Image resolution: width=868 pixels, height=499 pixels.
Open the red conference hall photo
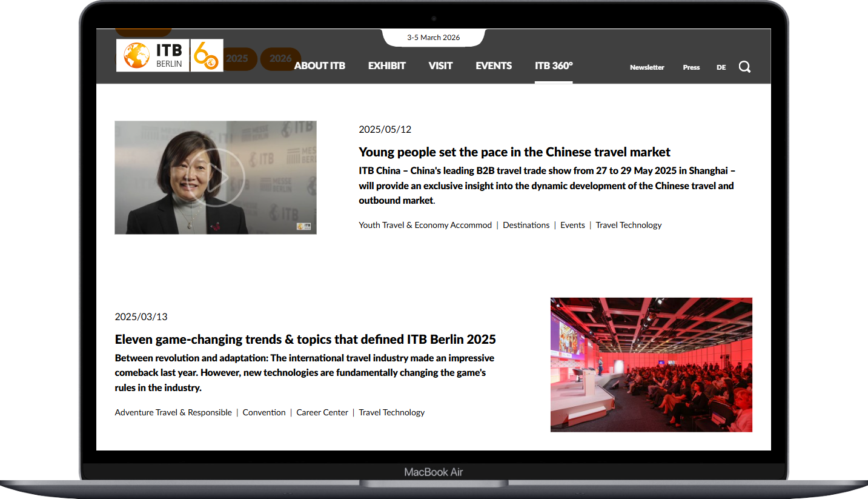[651, 364]
